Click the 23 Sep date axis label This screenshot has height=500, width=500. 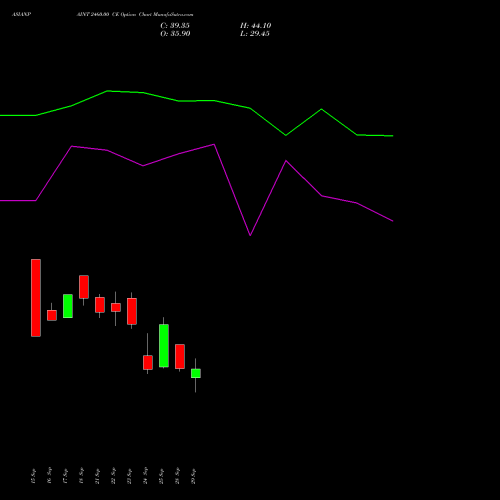point(129,476)
